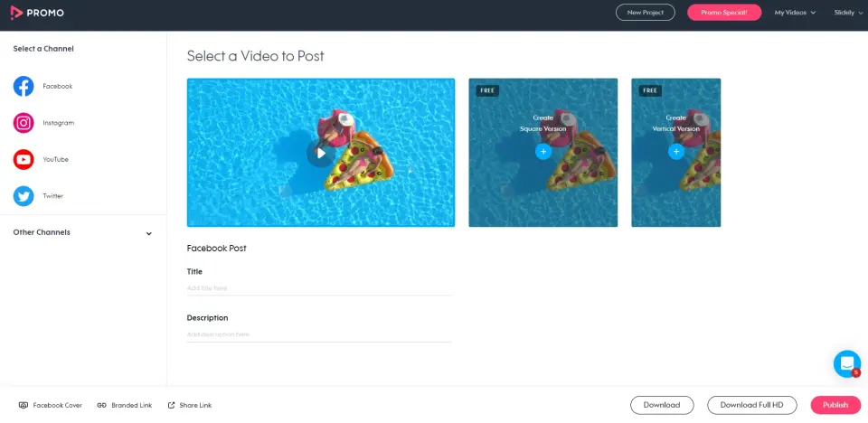The width and height of the screenshot is (868, 423).
Task: Click the Share Link option
Action: point(190,405)
